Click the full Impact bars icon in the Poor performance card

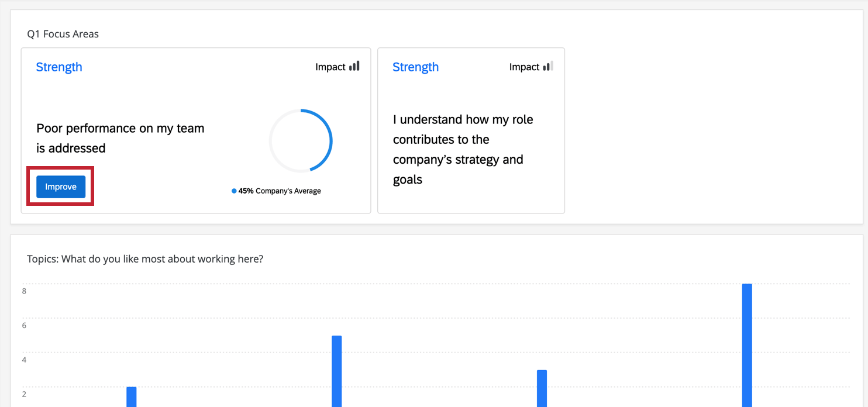[x=354, y=67]
